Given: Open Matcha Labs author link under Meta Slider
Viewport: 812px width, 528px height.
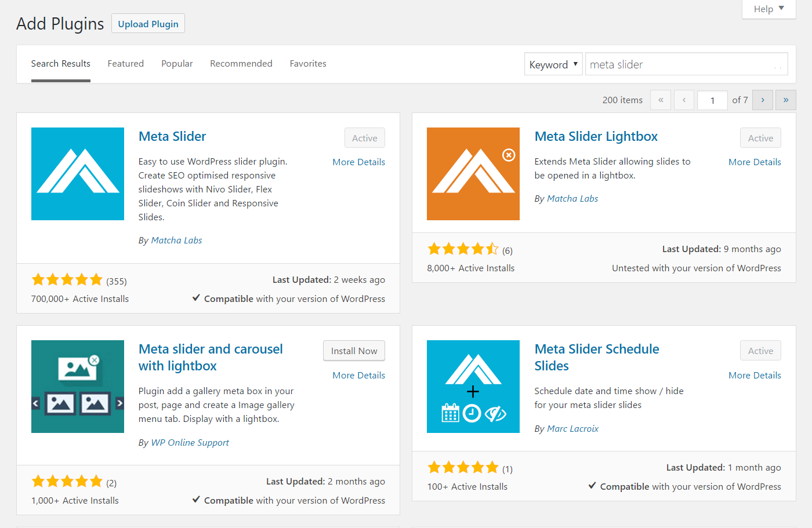Looking at the screenshot, I should 176,241.
